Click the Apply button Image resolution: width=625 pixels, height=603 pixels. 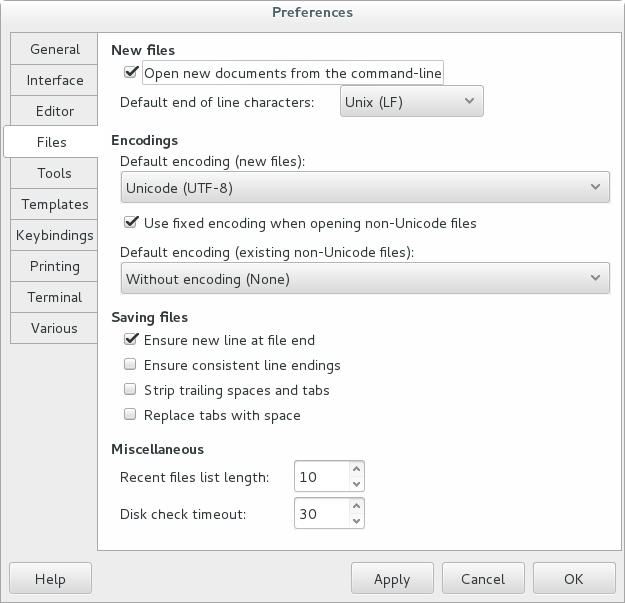[392, 579]
